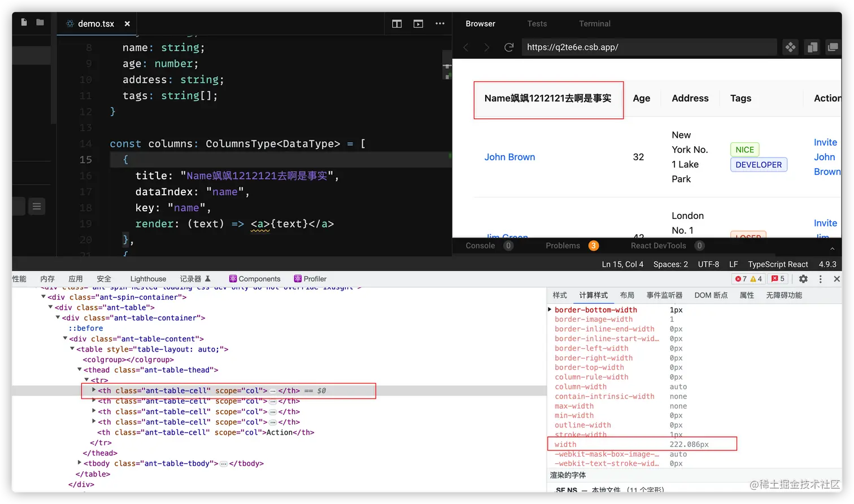Open the 安全 security DevTools tab

104,279
